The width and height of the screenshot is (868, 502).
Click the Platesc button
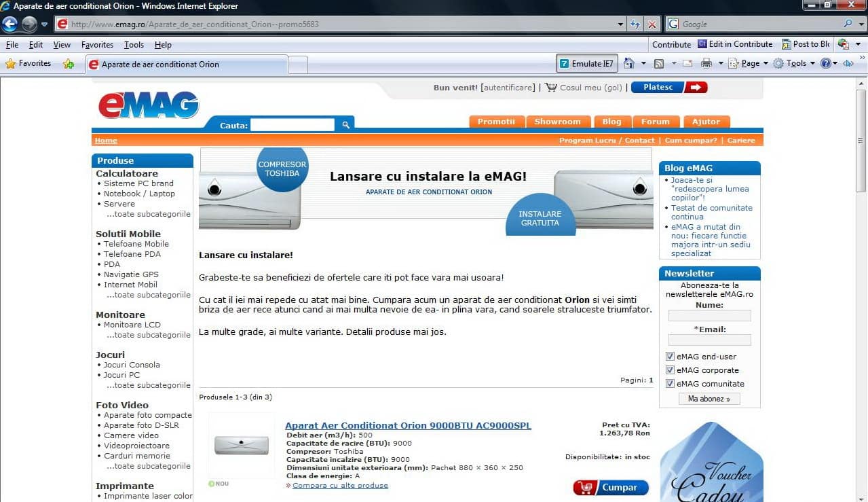tap(658, 87)
